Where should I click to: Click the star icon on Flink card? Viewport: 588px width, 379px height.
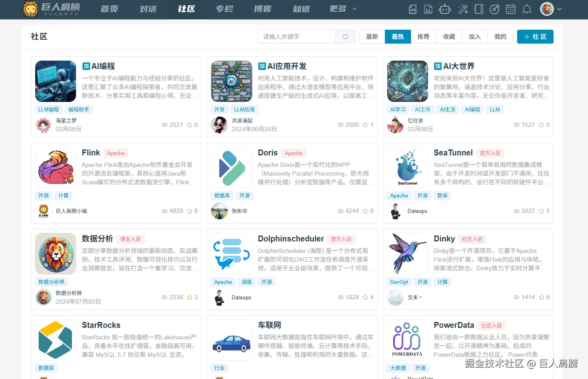click(x=189, y=211)
